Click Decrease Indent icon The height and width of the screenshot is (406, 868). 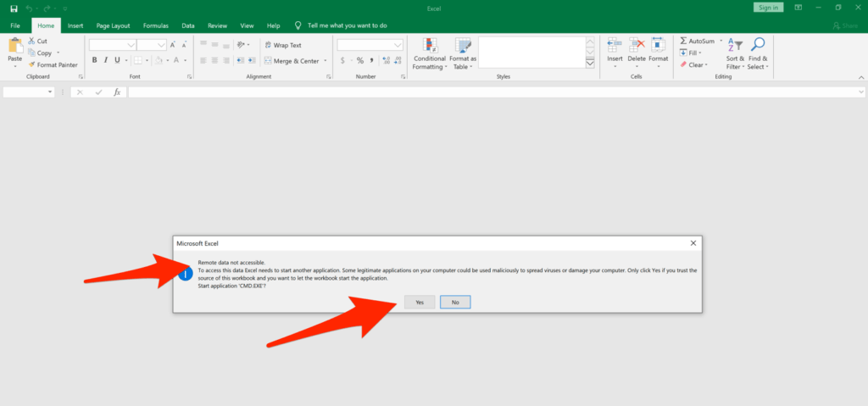tap(240, 60)
